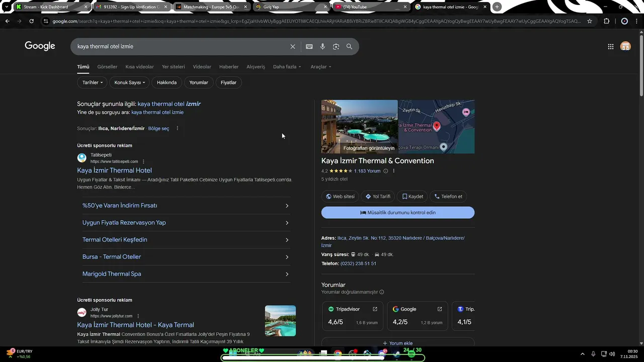Screen dimensions: 644x362
Task: Click the Kaydet save button
Action: tap(413, 197)
